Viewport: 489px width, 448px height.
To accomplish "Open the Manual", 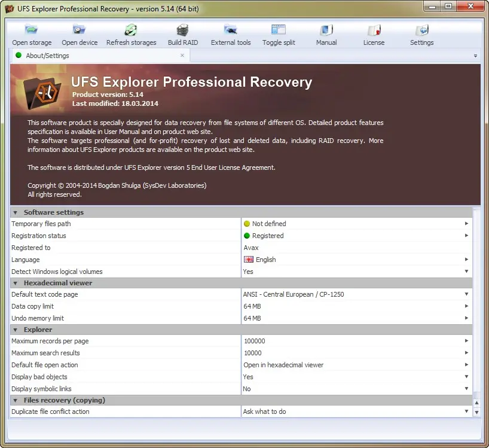I will pos(326,35).
